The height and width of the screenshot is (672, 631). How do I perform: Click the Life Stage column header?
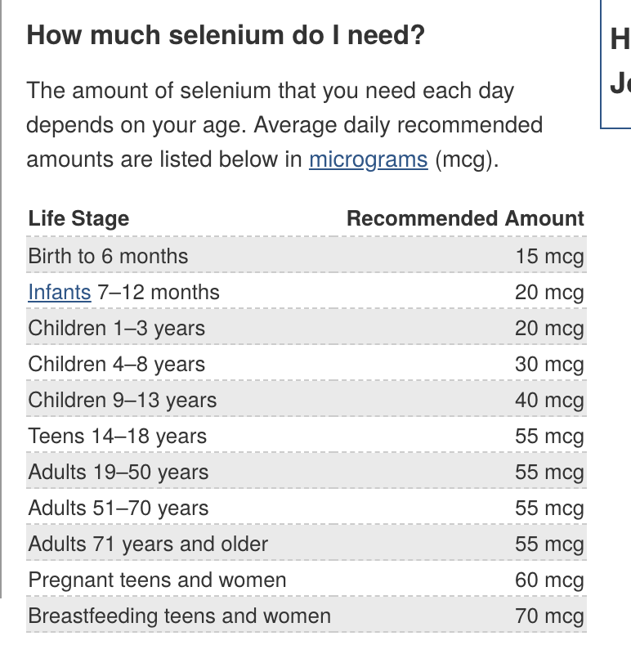pyautogui.click(x=78, y=219)
